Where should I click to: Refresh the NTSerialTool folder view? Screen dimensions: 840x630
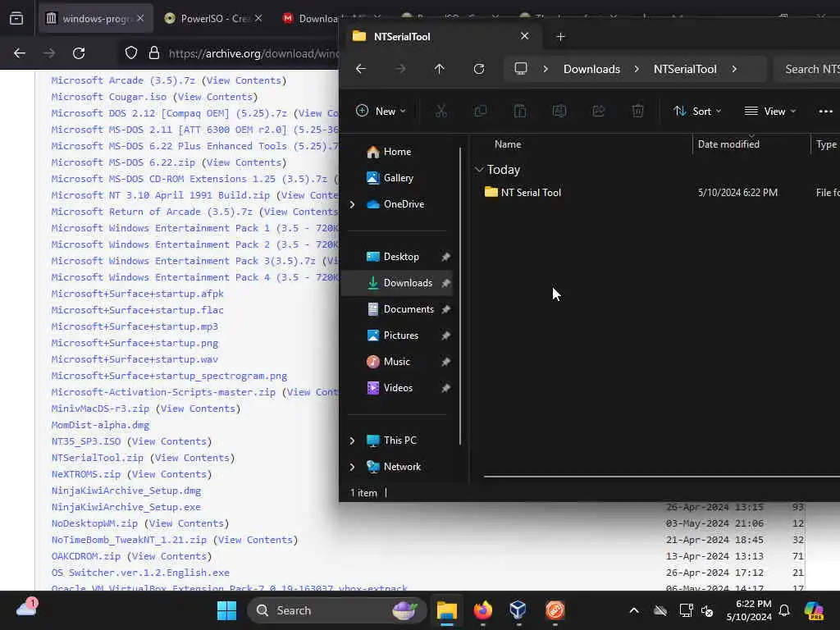click(479, 69)
